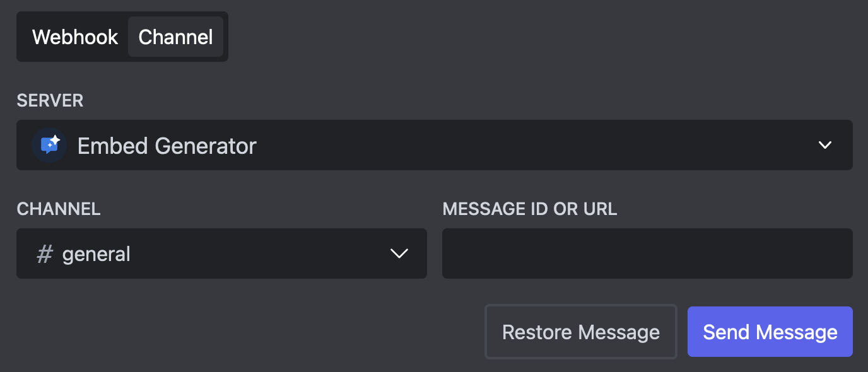Open the Channel dropdown showing general
This screenshot has width=868, height=372.
tap(221, 253)
